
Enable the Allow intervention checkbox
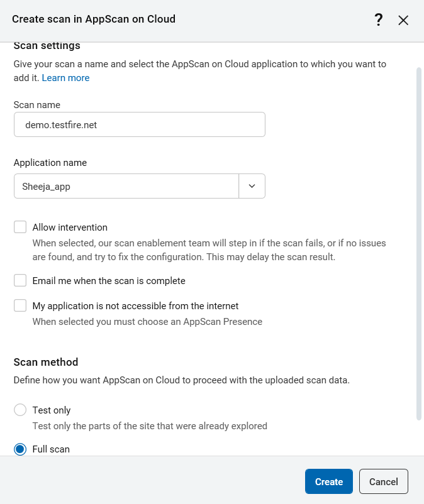pyautogui.click(x=20, y=227)
